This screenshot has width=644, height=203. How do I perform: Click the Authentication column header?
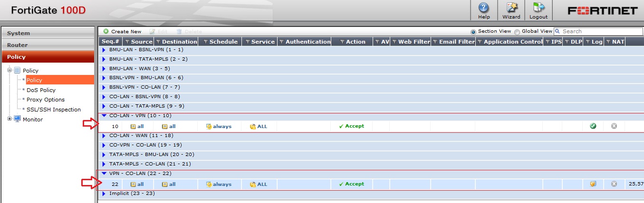coord(304,42)
